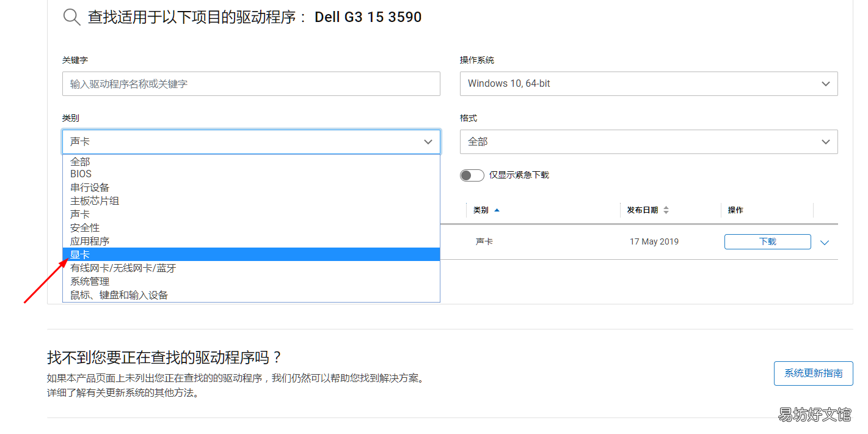
Task: Click the 操作 column header
Action: click(x=735, y=210)
